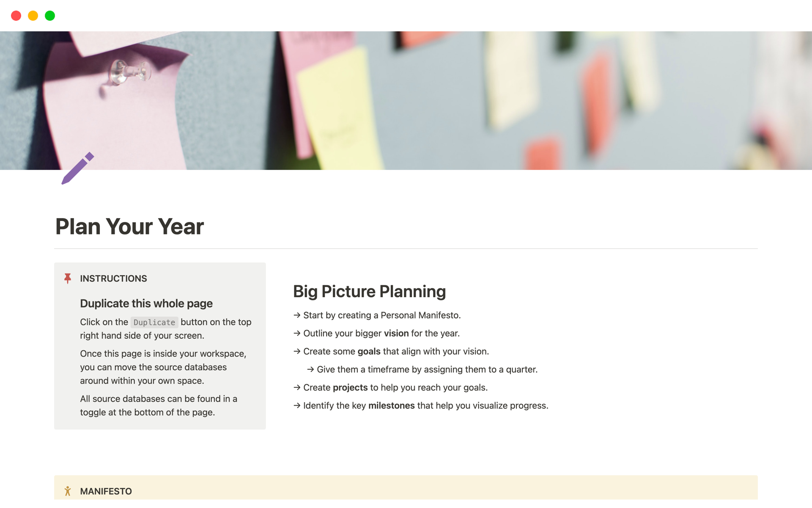Click the quarter timeframe sub-step line
This screenshot has width=812, height=508.
tap(427, 370)
